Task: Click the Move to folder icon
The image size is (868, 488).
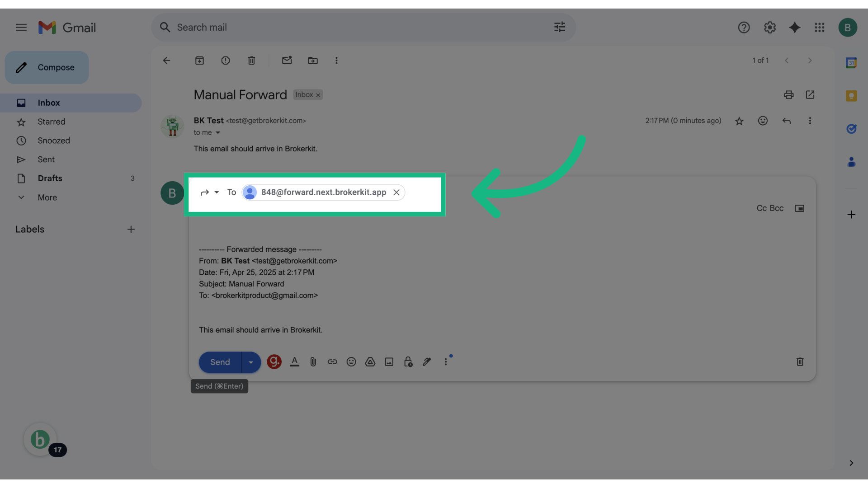Action: tap(313, 61)
